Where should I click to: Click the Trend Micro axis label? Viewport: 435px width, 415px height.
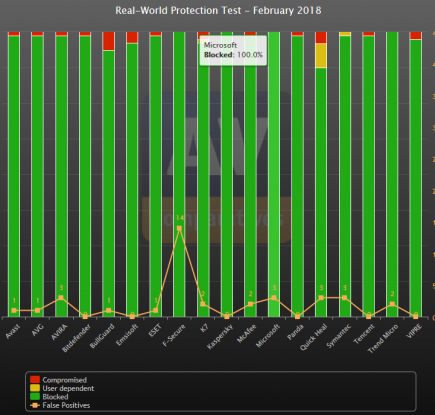383,339
